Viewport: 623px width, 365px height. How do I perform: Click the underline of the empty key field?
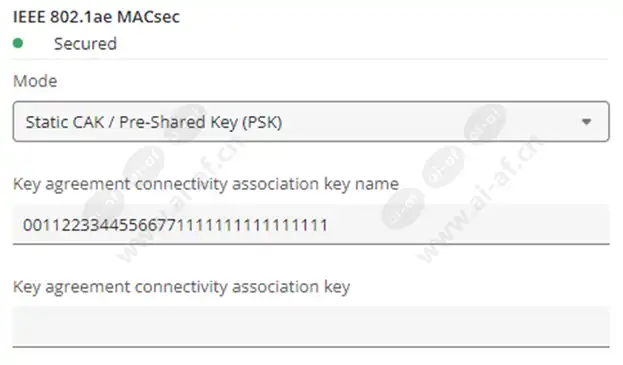(311, 347)
